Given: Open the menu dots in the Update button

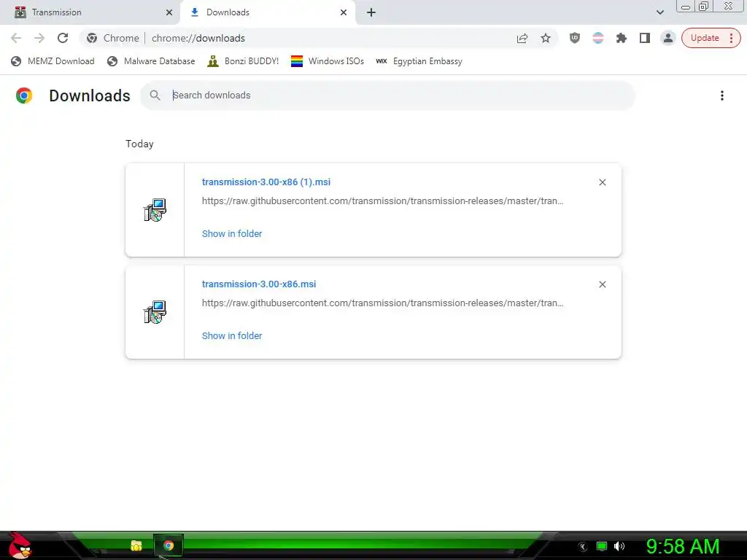Looking at the screenshot, I should (731, 38).
